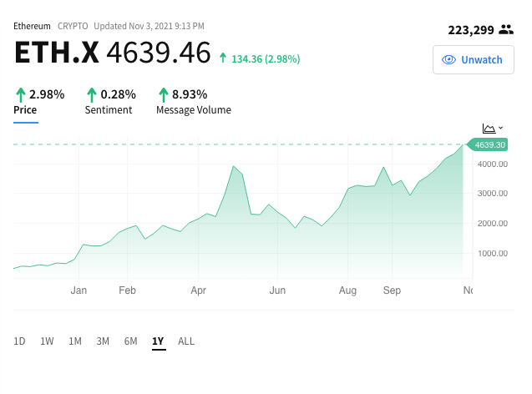Image resolution: width=532 pixels, height=394 pixels.
Task: Click the ETH.X ticker symbol
Action: point(57,53)
